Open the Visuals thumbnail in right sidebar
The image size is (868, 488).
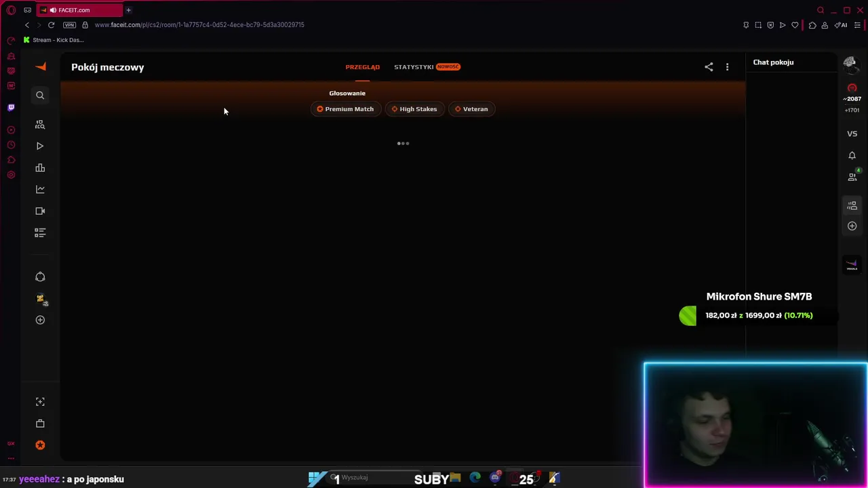click(852, 265)
